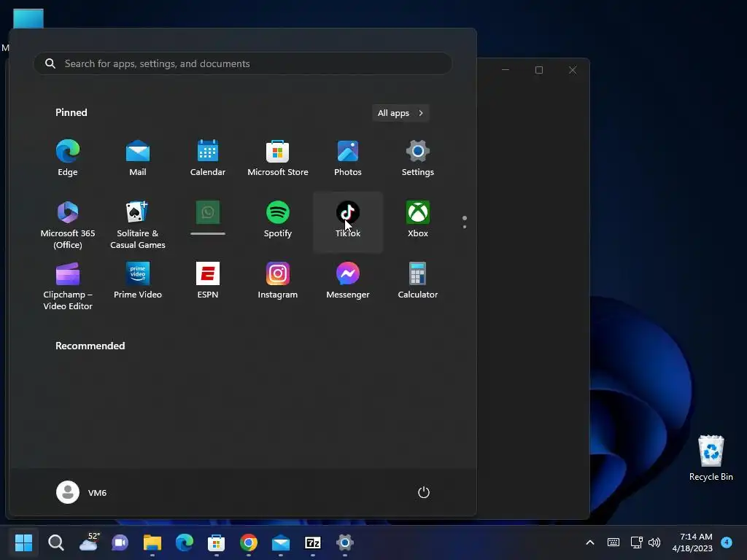
Task: Launch the Photos app
Action: tap(348, 158)
